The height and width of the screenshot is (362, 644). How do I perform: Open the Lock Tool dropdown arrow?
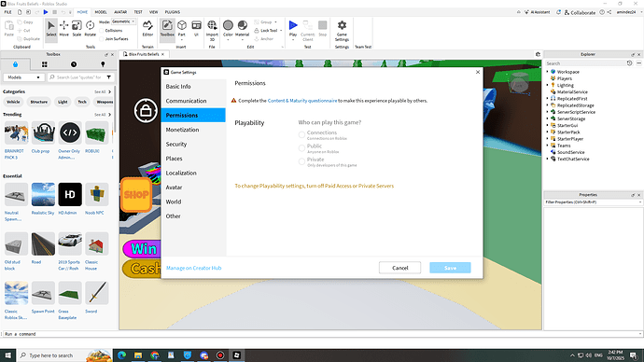tap(281, 31)
